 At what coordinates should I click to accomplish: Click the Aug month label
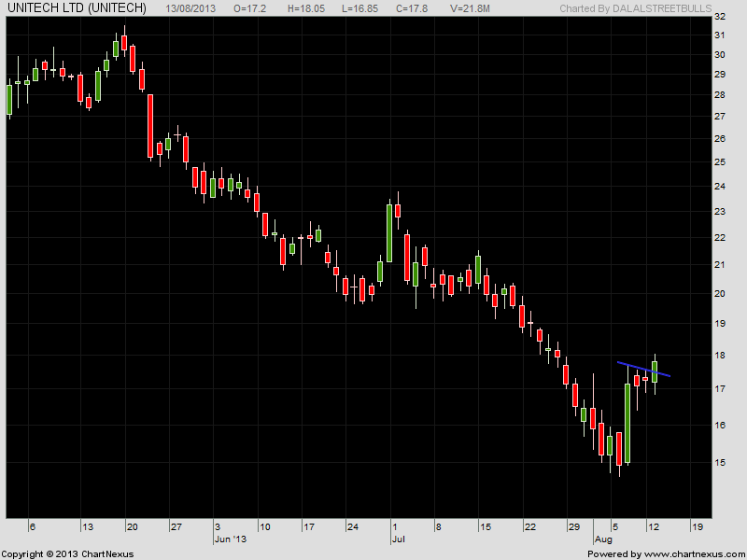(x=603, y=539)
